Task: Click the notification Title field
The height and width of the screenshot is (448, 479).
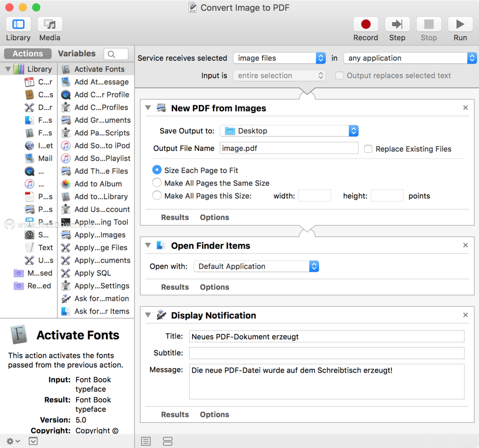Action: pos(327,336)
